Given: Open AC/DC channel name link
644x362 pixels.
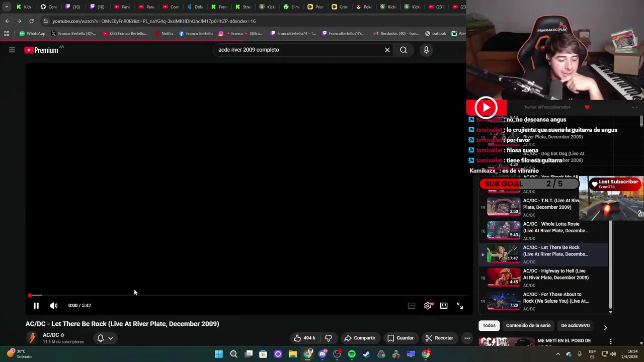Looking at the screenshot, I should coord(51,335).
